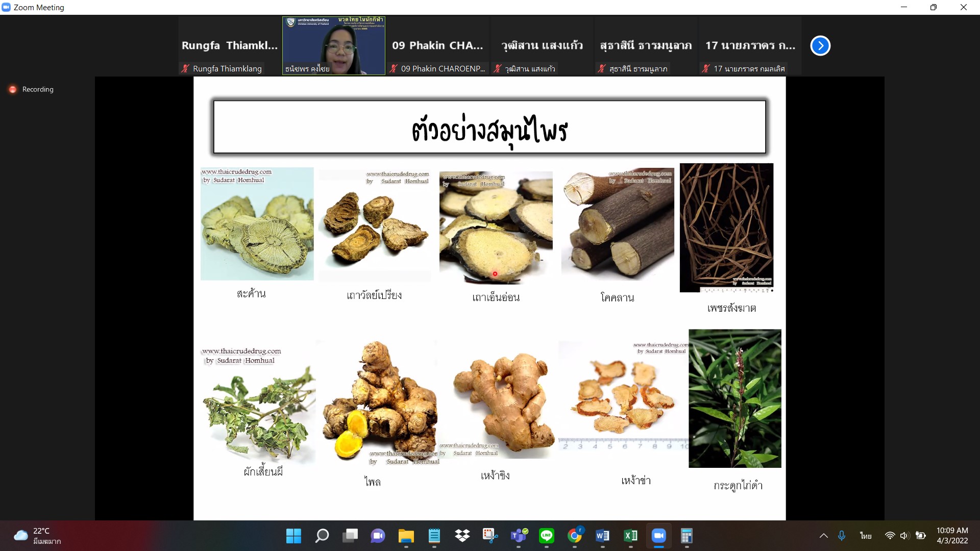Open the Snipping Tool taskbar icon
The image size is (980, 551).
[490, 536]
